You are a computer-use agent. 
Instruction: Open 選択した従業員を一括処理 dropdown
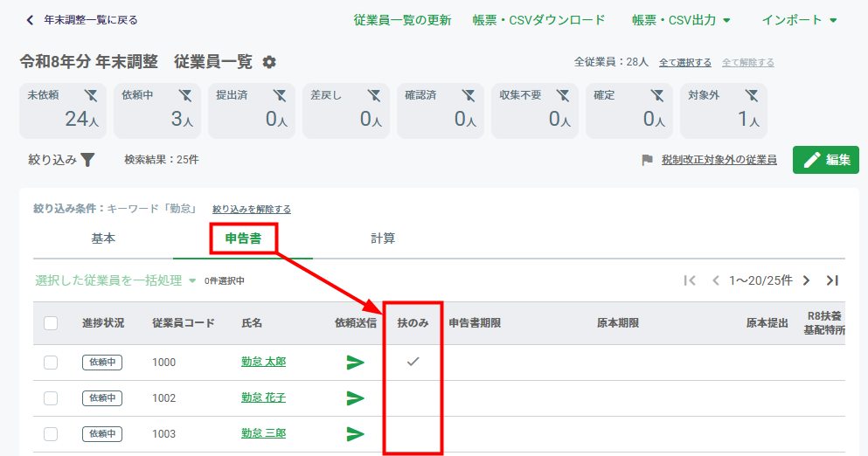pos(115,280)
